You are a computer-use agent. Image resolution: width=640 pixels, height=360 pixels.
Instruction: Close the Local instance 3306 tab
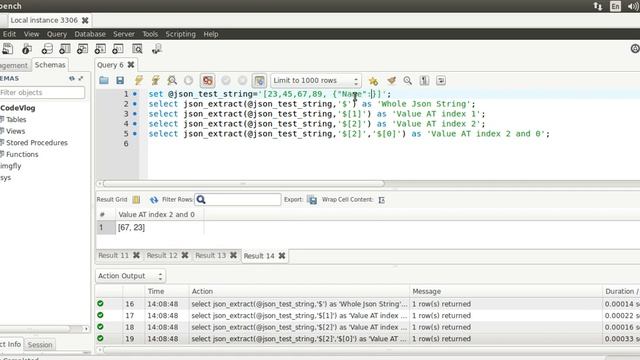85,20
